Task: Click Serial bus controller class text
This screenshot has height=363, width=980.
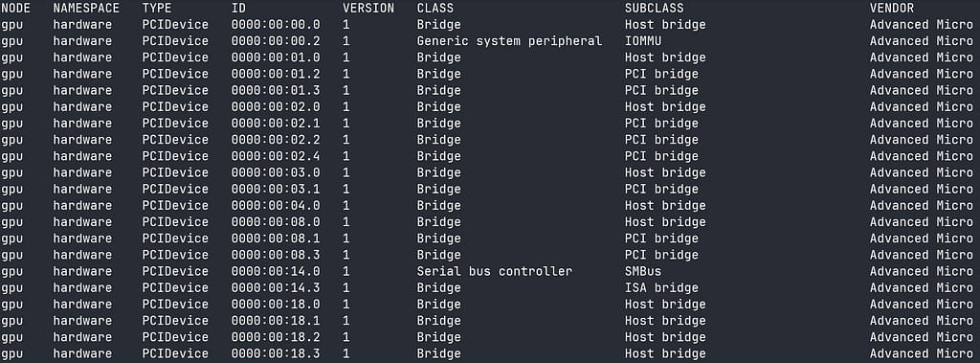Action: [x=495, y=271]
